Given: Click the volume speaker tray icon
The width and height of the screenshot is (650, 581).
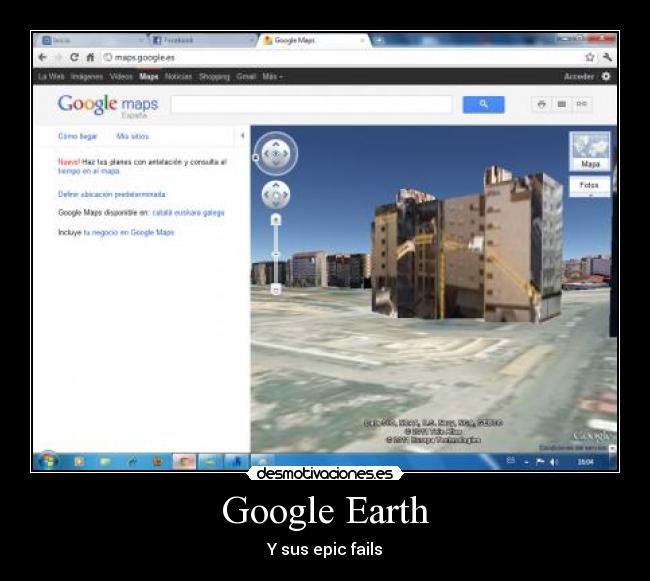Looking at the screenshot, I should pyautogui.click(x=554, y=462).
